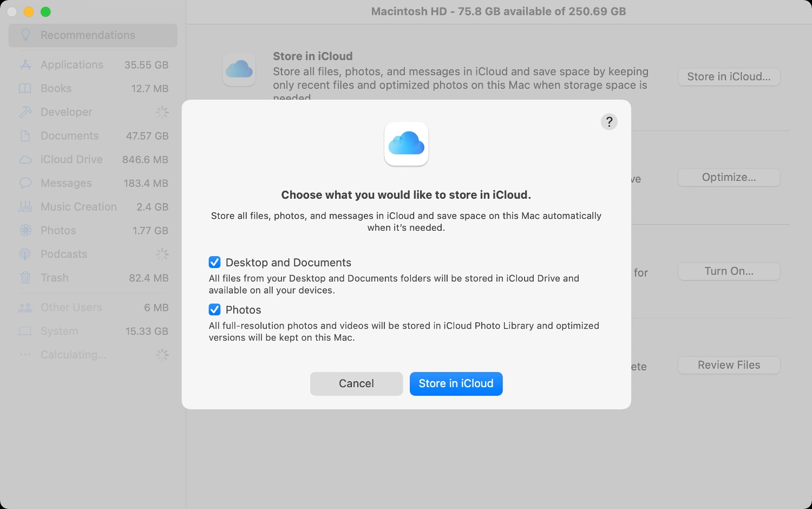Click the Podcasts icon in the sidebar

pyautogui.click(x=25, y=254)
